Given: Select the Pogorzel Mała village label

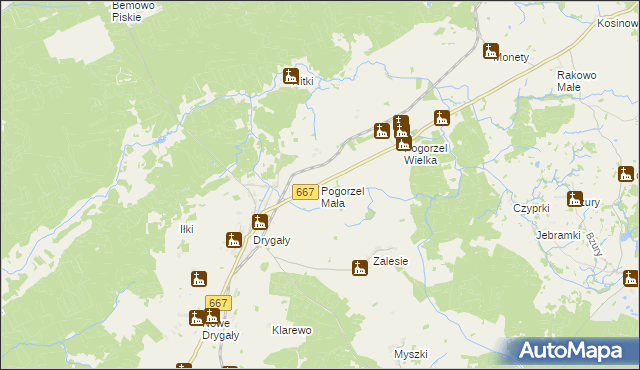Looking at the screenshot, I should (342, 197).
